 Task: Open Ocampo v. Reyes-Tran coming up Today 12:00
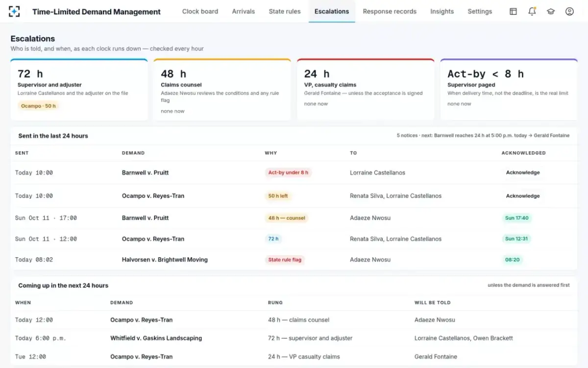click(x=141, y=320)
